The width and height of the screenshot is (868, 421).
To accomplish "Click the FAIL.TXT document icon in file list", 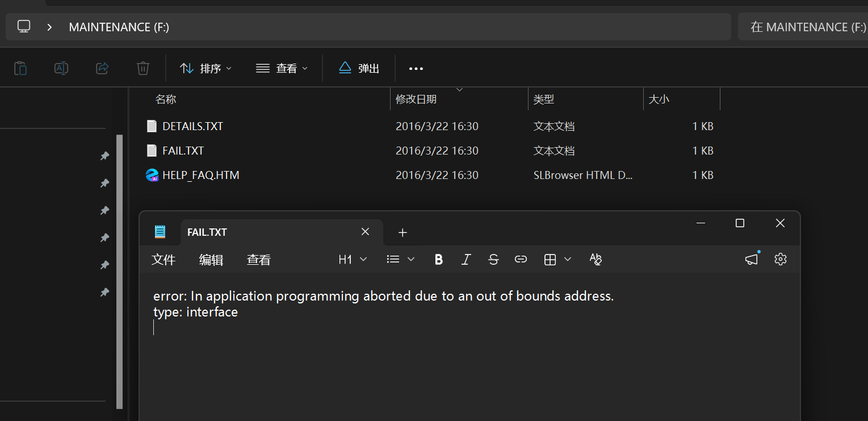I will click(152, 151).
